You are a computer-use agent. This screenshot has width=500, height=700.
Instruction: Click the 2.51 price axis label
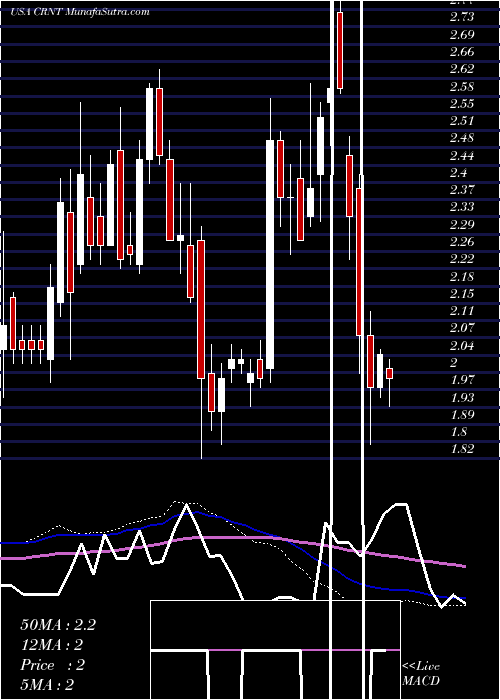pos(462,121)
